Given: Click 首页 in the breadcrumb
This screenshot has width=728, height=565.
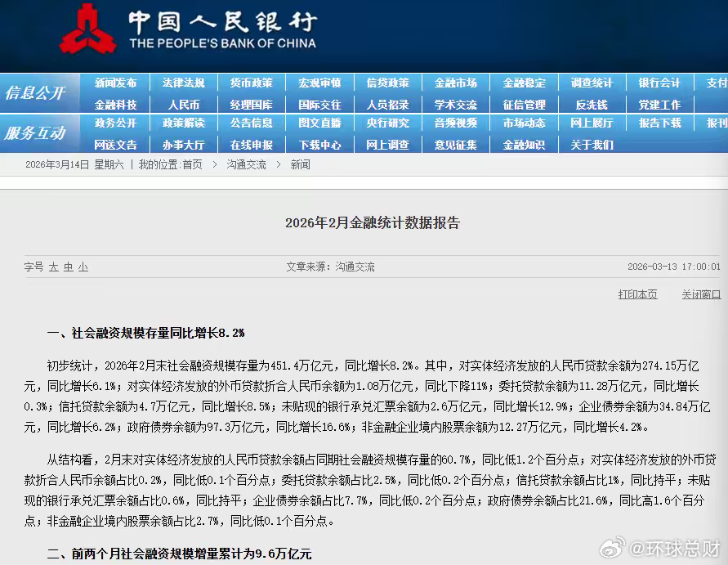Looking at the screenshot, I should click(x=192, y=164).
